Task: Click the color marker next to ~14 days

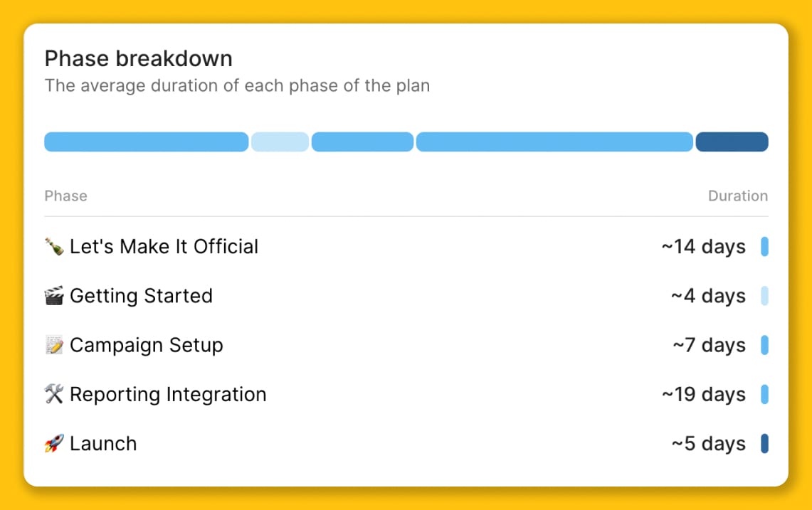Action: coord(764,246)
